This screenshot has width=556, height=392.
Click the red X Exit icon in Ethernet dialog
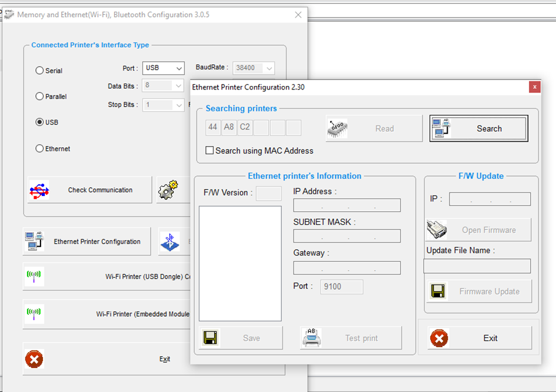click(x=439, y=338)
